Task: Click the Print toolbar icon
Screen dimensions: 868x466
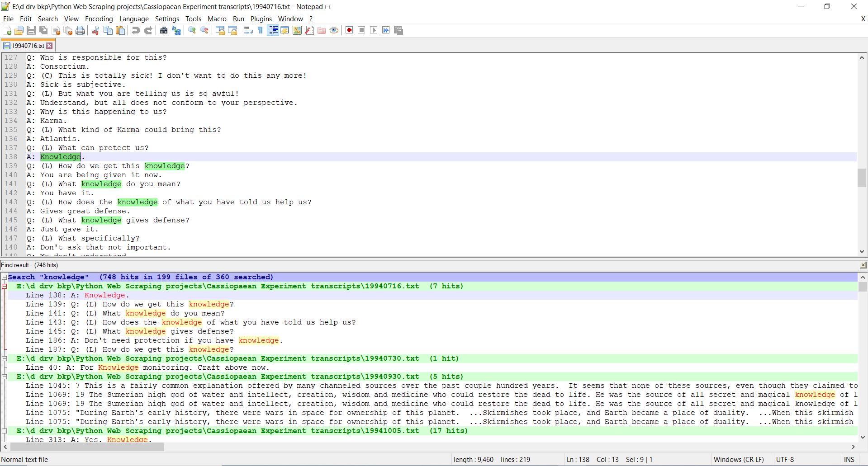Action: coord(80,30)
